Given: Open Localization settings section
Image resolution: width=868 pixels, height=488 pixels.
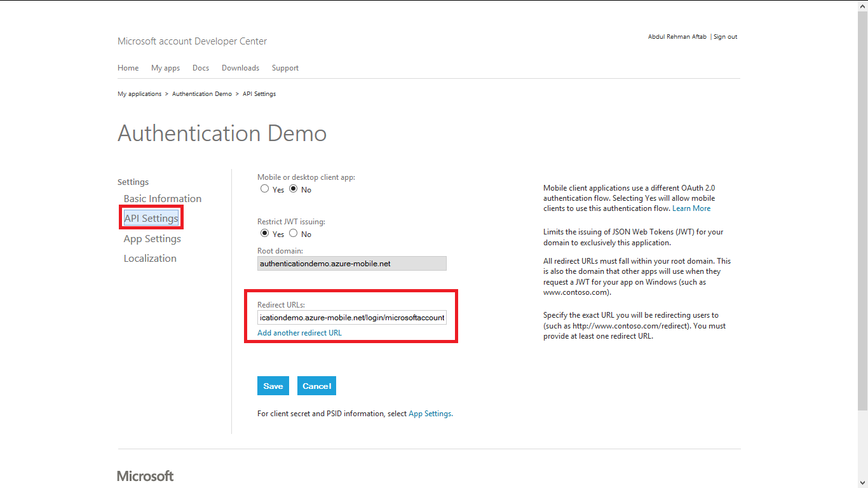Looking at the screenshot, I should pyautogui.click(x=150, y=259).
